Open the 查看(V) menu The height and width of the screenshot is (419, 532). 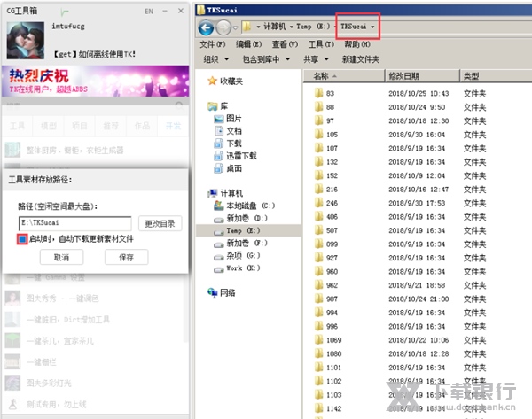tap(285, 44)
